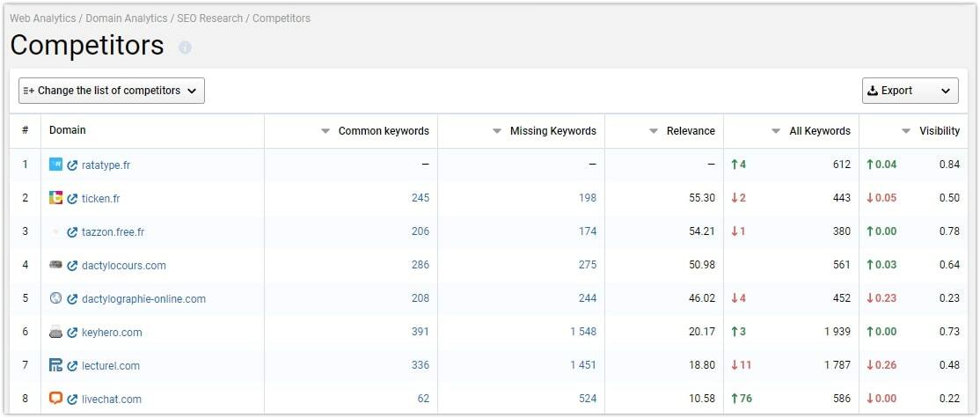
Task: Go to SEO Research breadcrumb
Action: point(210,18)
